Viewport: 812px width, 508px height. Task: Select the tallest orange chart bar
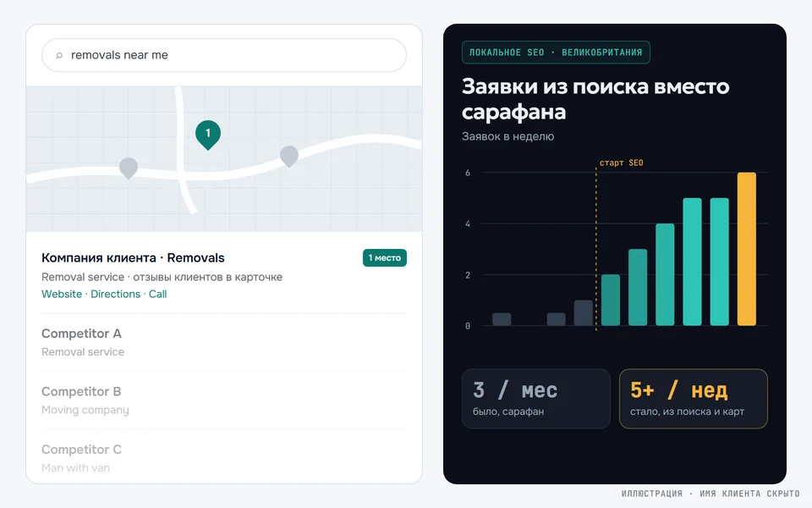pyautogui.click(x=746, y=249)
